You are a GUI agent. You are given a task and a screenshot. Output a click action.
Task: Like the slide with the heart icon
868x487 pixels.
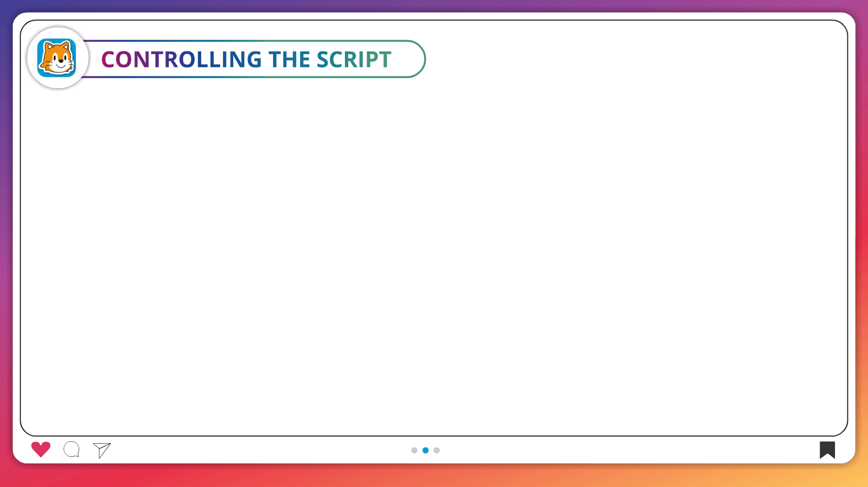tap(41, 449)
